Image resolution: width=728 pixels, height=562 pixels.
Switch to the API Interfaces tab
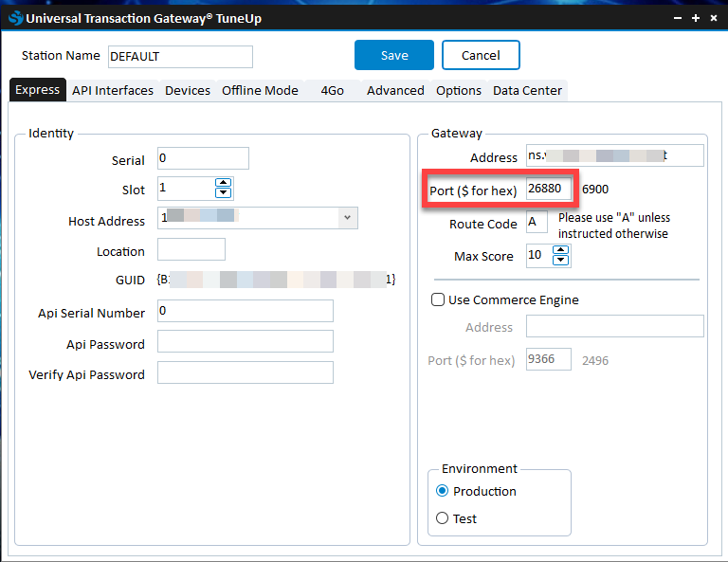pos(113,90)
